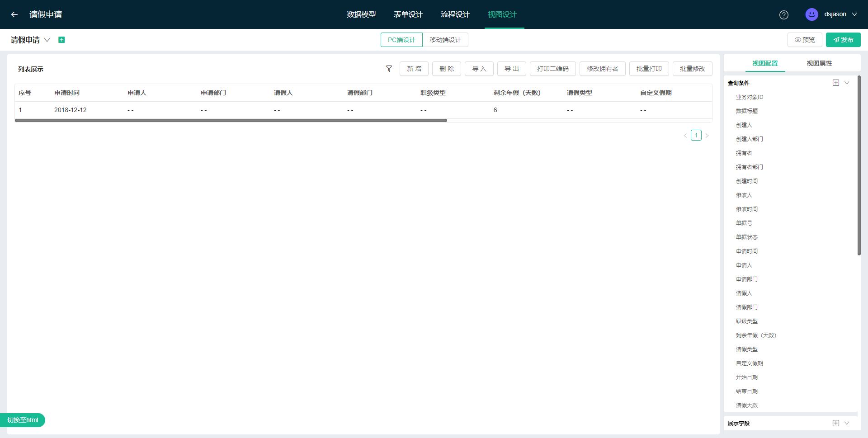Click the 切换至html button
Image resolution: width=868 pixels, height=438 pixels.
[23, 420]
